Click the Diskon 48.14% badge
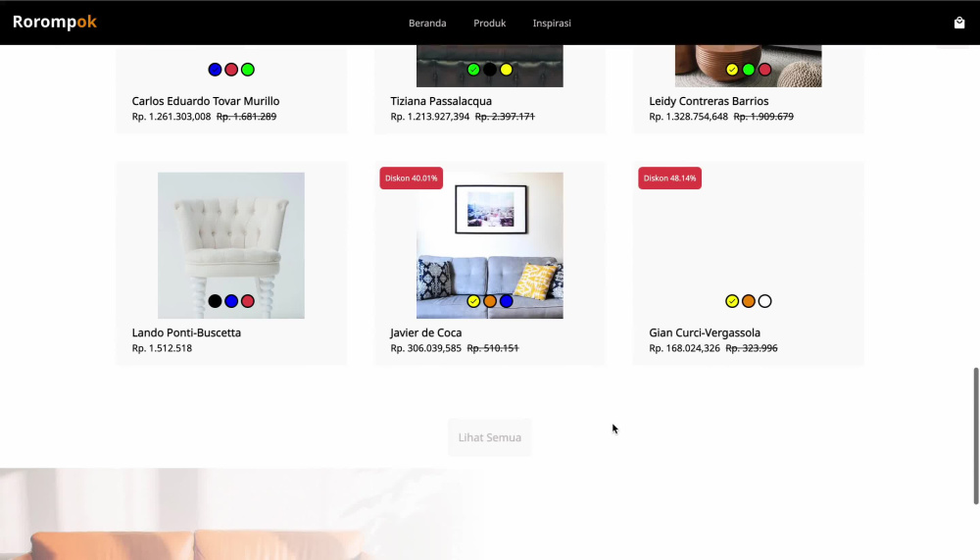 tap(669, 178)
